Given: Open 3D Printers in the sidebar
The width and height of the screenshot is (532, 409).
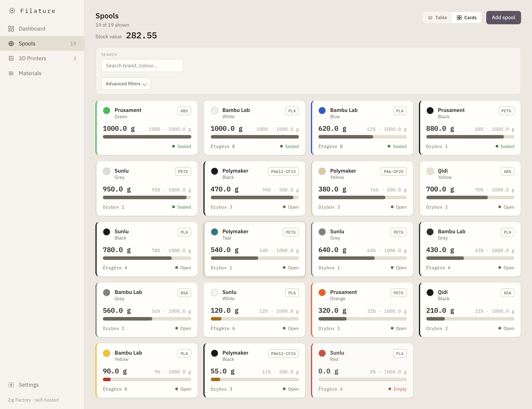Looking at the screenshot, I should coord(42,59).
